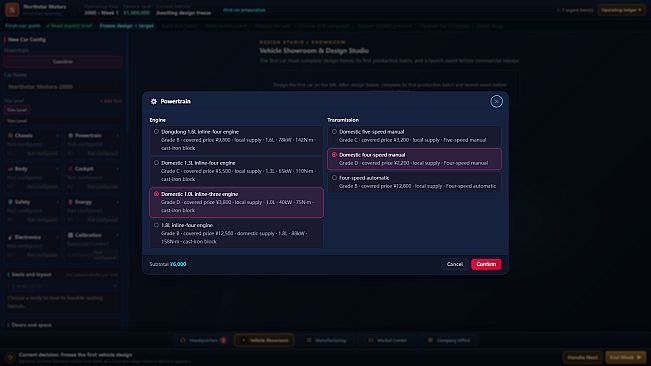The image size is (651, 366).
Task: Click the Headquarters tab icon
Action: pos(183,340)
